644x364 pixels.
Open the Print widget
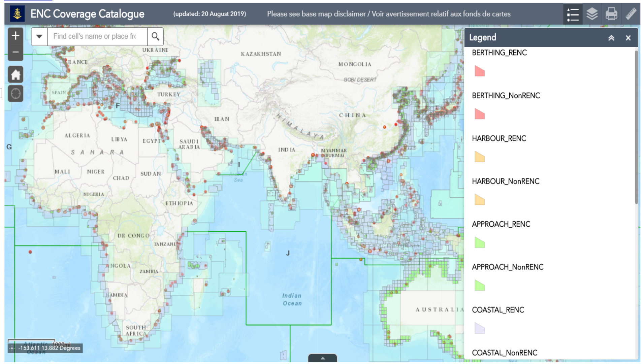[x=611, y=14]
